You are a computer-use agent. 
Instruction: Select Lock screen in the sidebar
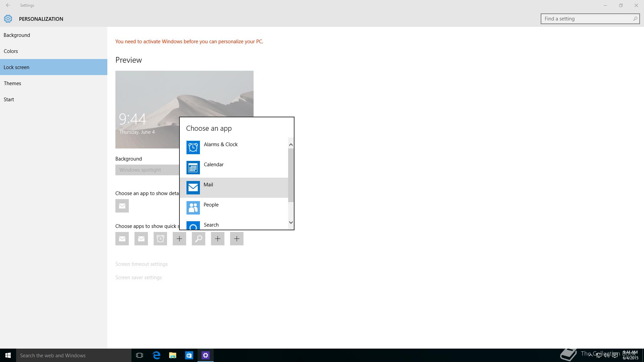tap(54, 67)
